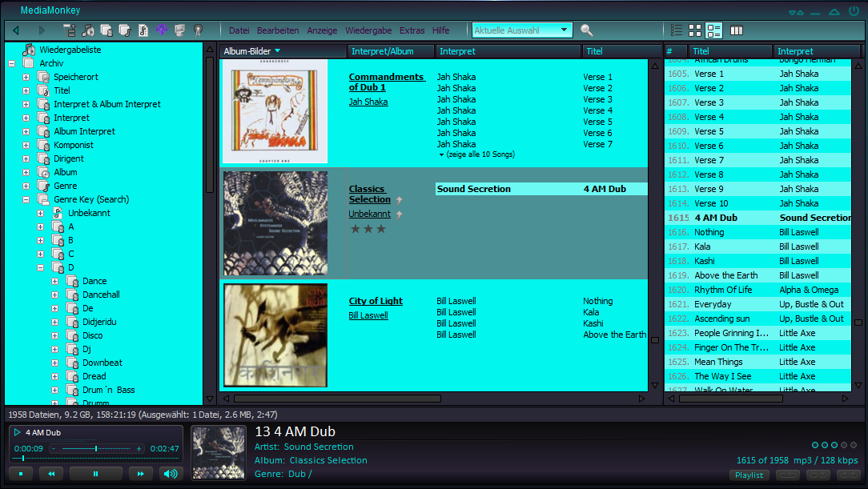Click the computer monitor toolbar icon
The image size is (868, 489).
tap(179, 30)
